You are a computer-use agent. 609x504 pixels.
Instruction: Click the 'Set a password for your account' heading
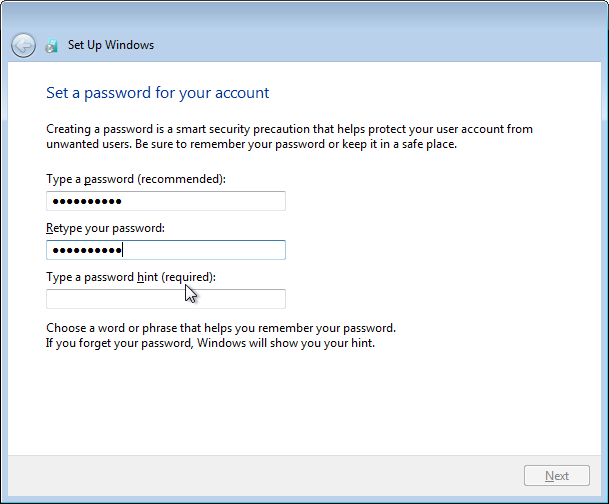click(x=157, y=93)
